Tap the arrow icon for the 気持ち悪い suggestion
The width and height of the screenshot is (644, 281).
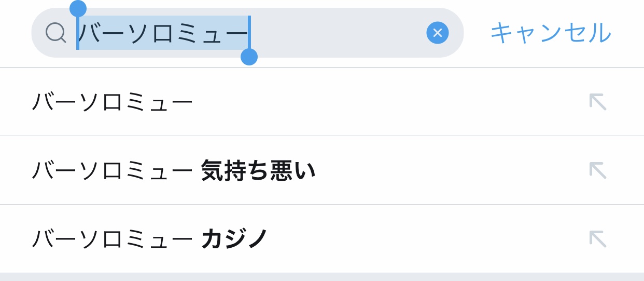(597, 170)
